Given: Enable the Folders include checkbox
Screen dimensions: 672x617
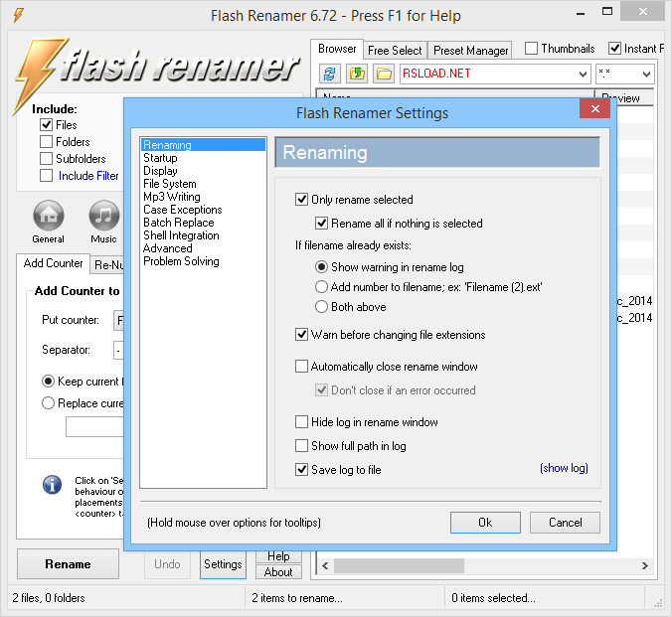Looking at the screenshot, I should click(46, 141).
